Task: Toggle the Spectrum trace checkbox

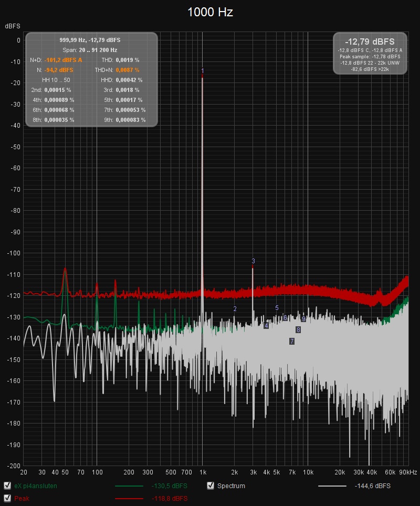Action: point(211,486)
